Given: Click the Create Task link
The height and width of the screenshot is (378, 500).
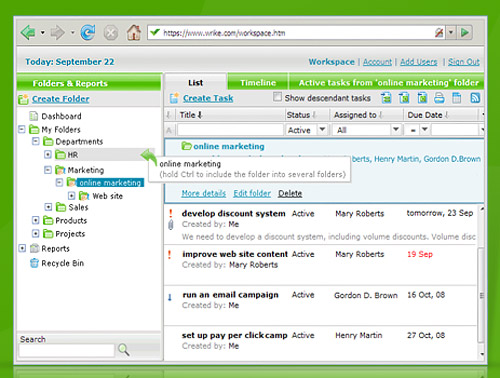Looking at the screenshot, I should (208, 98).
